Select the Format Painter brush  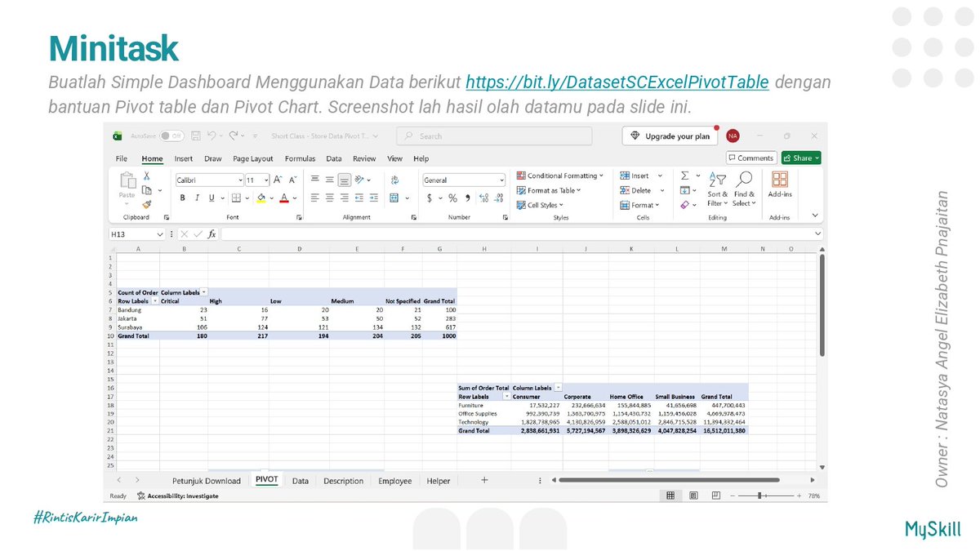coord(147,204)
